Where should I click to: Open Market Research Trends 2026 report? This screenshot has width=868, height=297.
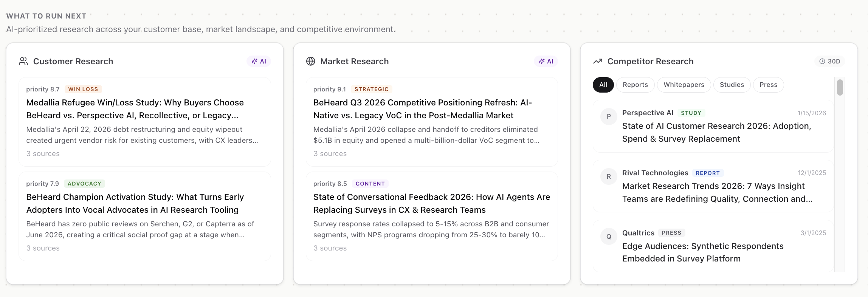713,186
